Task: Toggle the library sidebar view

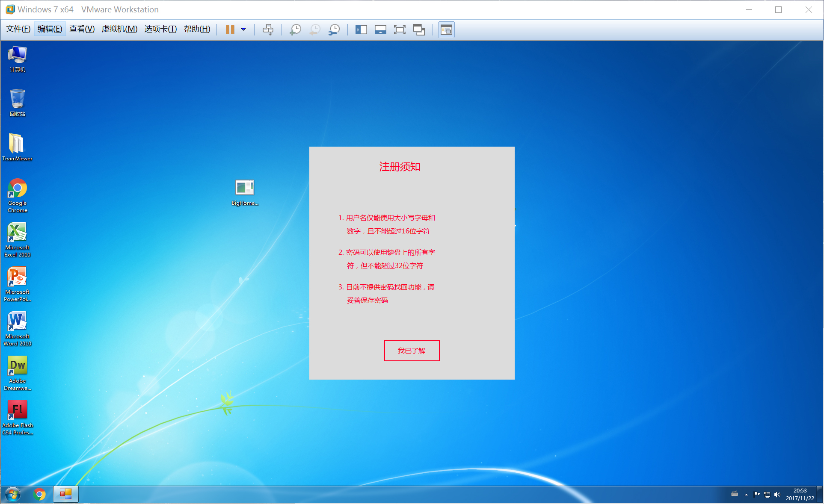Action: (361, 29)
